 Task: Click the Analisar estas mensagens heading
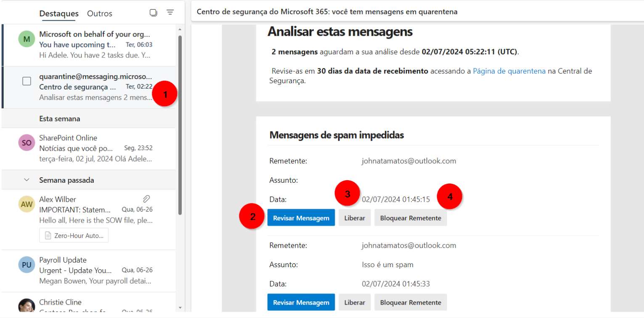(340, 32)
